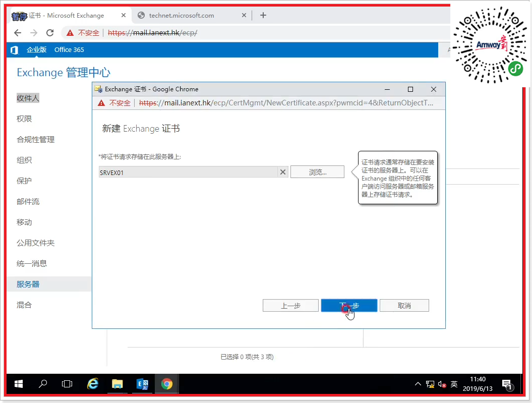This screenshot has height=403, width=532.
Task: Clear the SRVEX01 server selection
Action: click(x=282, y=172)
